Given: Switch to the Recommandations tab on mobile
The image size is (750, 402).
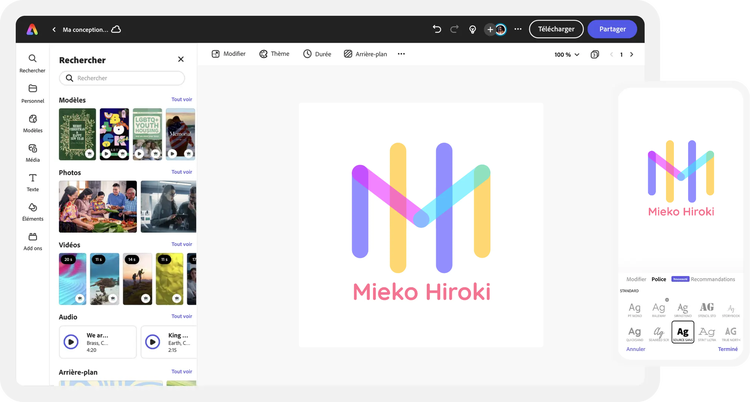Looking at the screenshot, I should tap(711, 279).
